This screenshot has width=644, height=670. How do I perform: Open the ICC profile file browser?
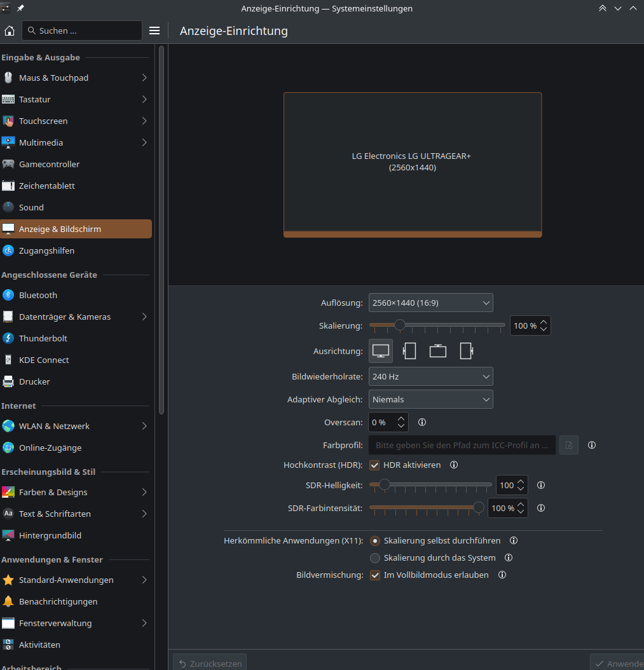(x=569, y=445)
